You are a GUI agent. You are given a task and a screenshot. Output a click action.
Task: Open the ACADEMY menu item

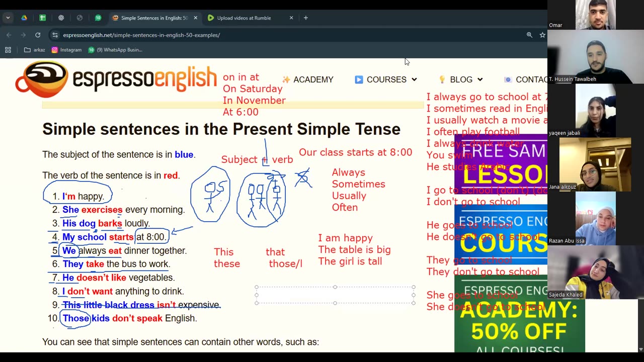coord(307,79)
